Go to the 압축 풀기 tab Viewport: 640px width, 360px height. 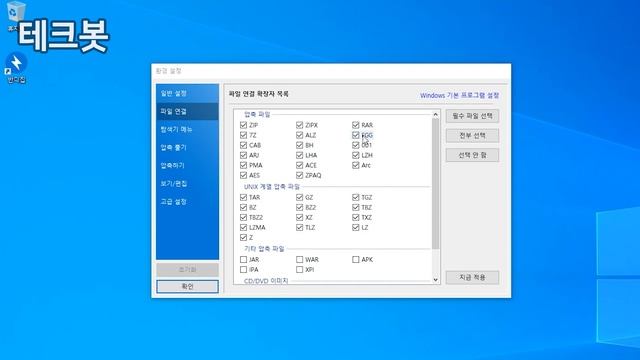[187, 147]
